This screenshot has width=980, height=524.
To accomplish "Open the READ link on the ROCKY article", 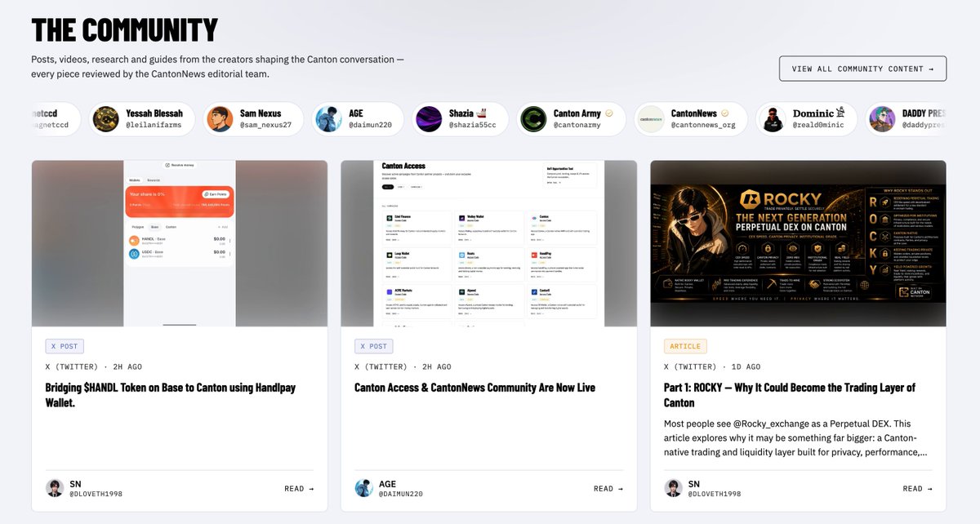I will 917,489.
